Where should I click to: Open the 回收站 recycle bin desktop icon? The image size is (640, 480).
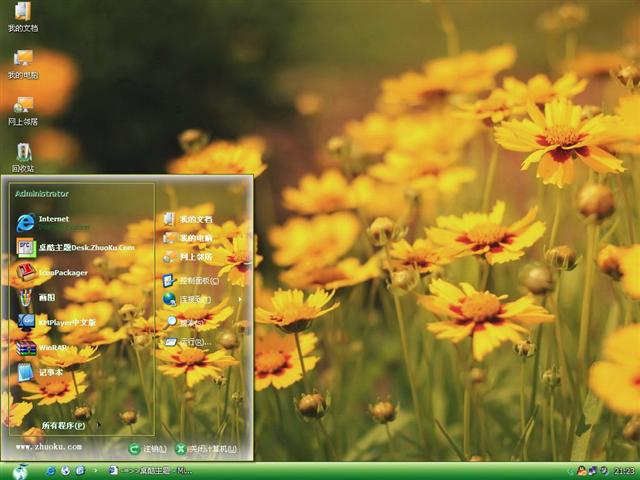click(x=23, y=158)
